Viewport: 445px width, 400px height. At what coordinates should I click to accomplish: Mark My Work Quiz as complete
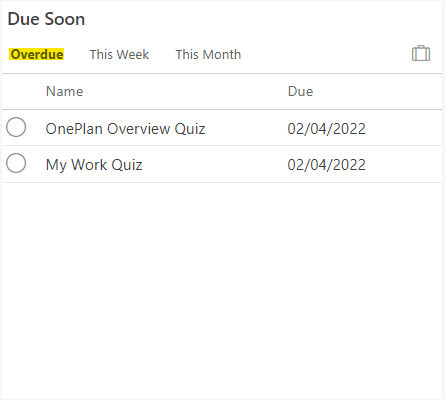[x=16, y=163]
